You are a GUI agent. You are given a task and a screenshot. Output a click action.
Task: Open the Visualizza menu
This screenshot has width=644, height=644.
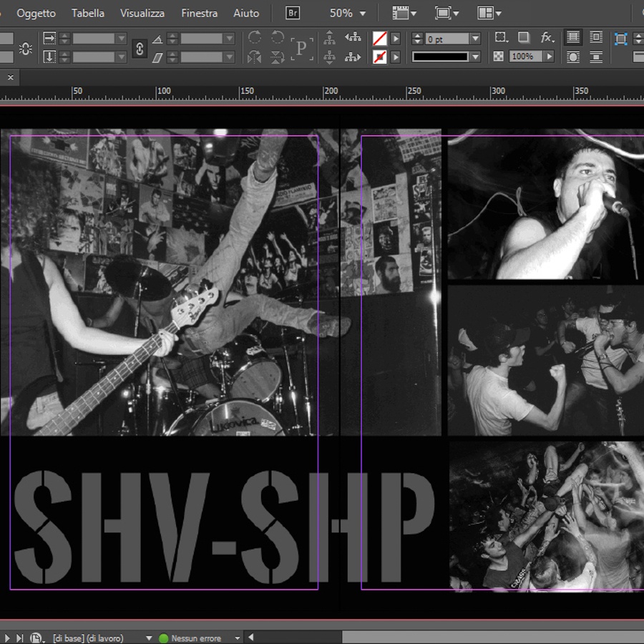tap(142, 13)
